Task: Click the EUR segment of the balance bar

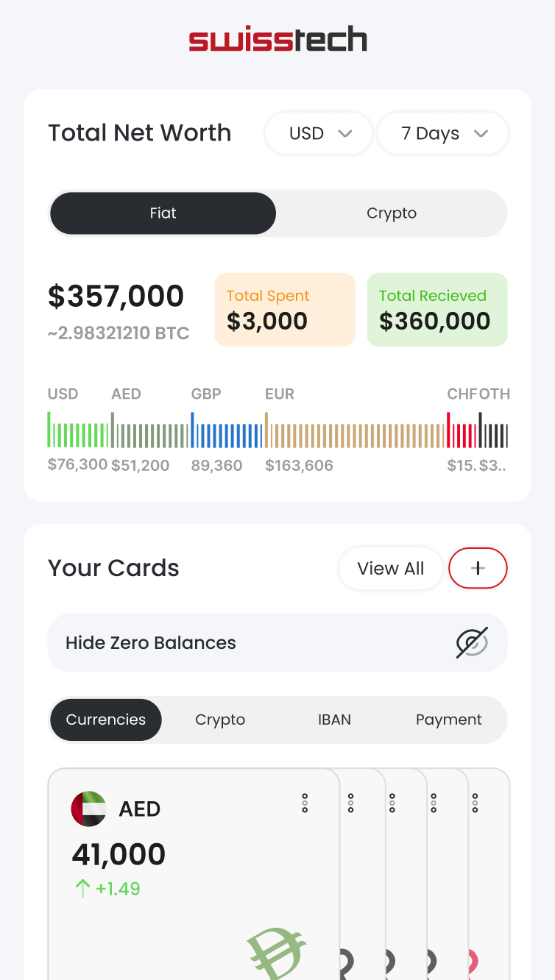Action: [355, 435]
